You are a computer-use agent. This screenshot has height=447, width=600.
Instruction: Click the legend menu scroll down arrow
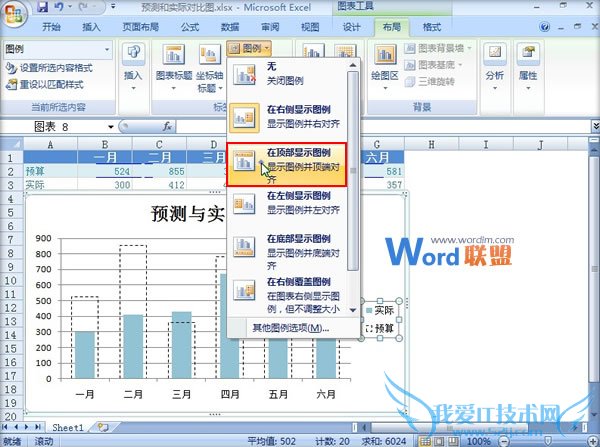pos(353,310)
